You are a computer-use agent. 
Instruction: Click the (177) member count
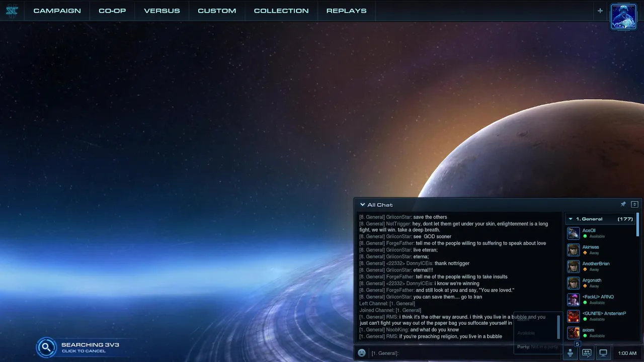(625, 219)
